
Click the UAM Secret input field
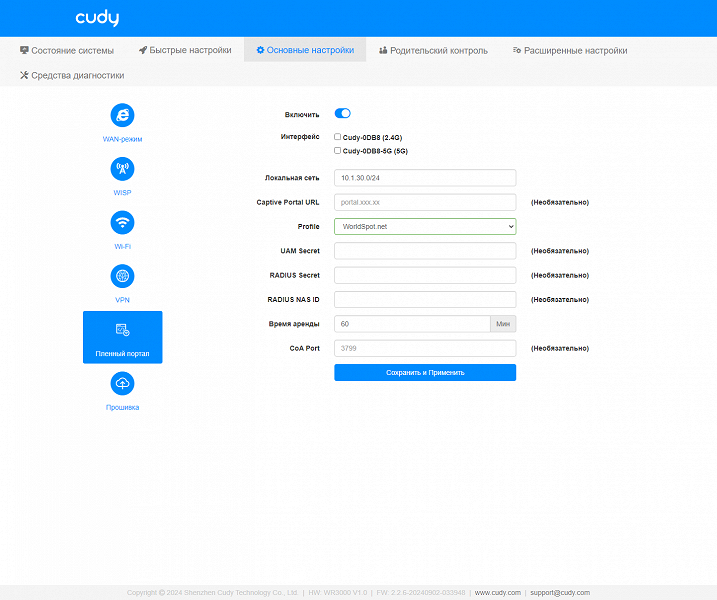click(x=425, y=251)
